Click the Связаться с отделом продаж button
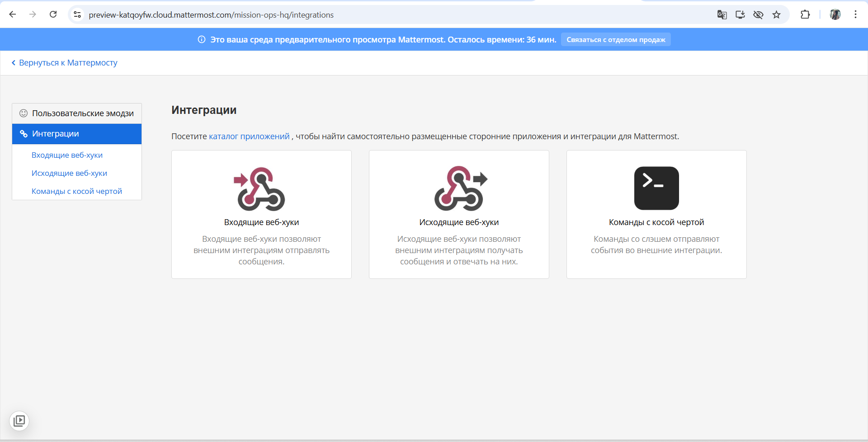This screenshot has width=868, height=442. [x=616, y=40]
